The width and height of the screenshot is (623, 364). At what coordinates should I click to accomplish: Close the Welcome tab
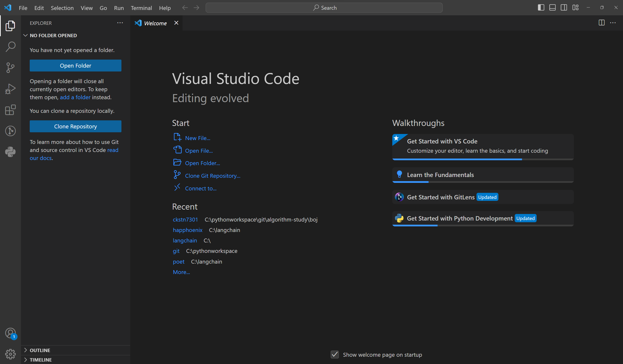176,23
